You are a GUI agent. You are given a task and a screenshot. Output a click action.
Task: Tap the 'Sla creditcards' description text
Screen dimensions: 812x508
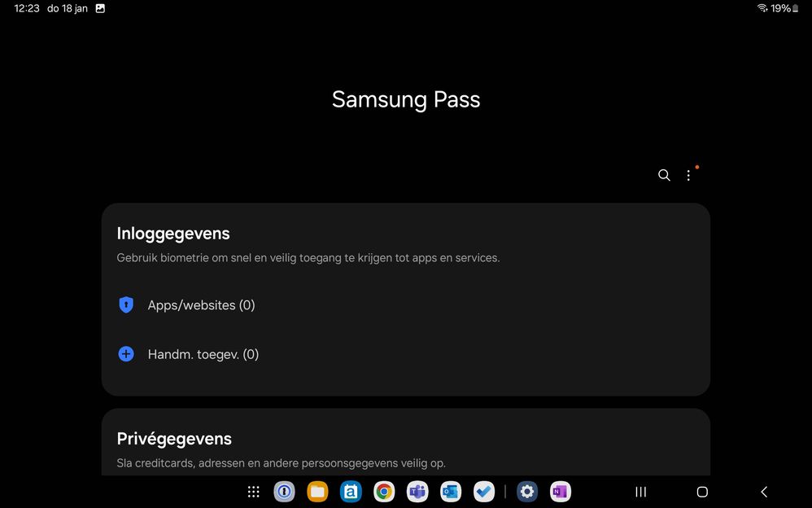click(x=282, y=463)
